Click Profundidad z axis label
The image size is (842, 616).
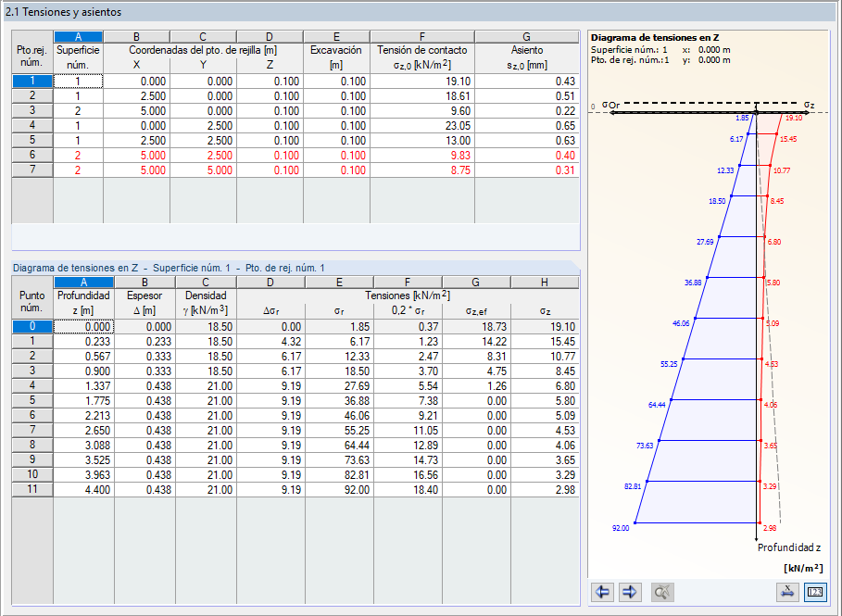789,547
